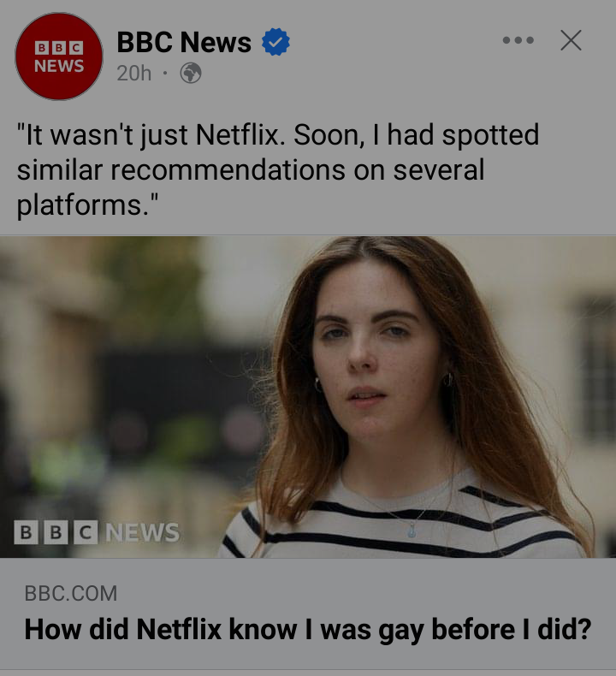Click the blue verified badge
The width and height of the screenshot is (616, 676).
[275, 42]
